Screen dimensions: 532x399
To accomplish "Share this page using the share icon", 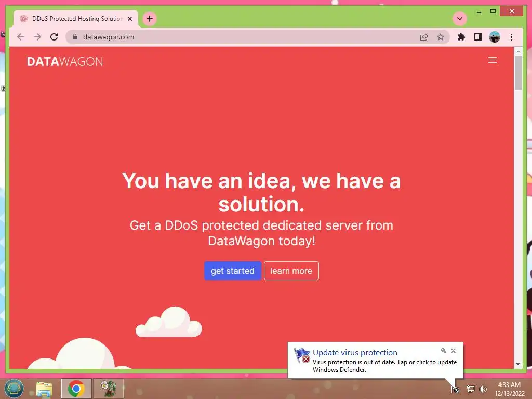I will point(424,37).
